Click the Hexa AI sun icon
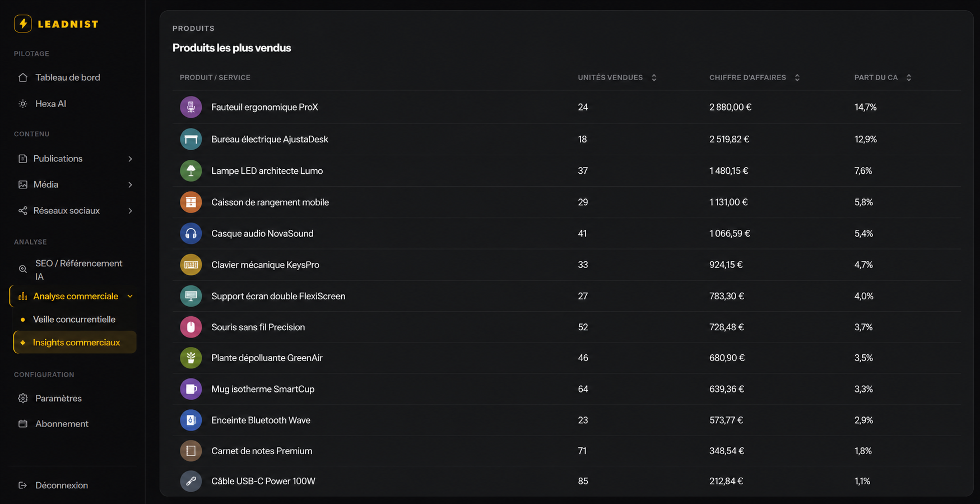This screenshot has height=504, width=980. [23, 104]
